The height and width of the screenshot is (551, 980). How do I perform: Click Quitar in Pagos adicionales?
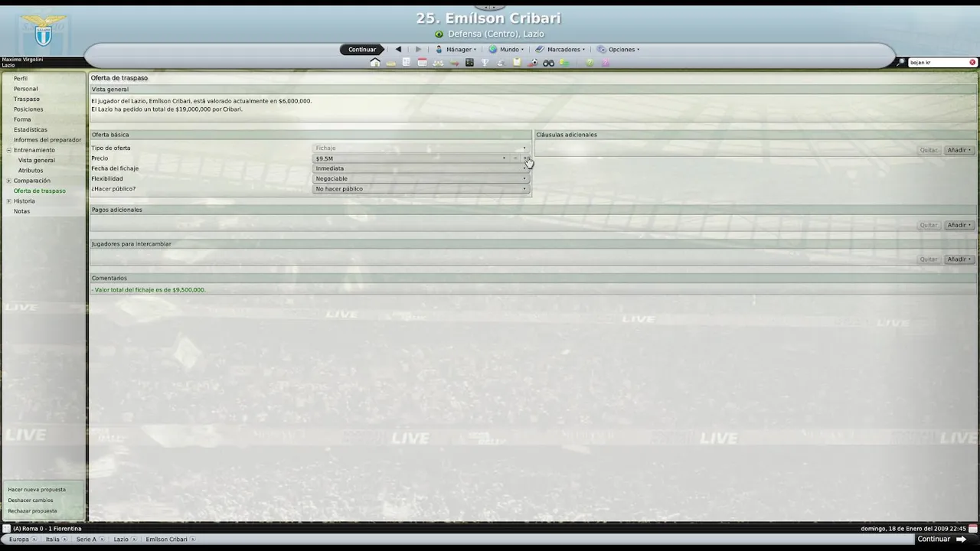point(929,225)
